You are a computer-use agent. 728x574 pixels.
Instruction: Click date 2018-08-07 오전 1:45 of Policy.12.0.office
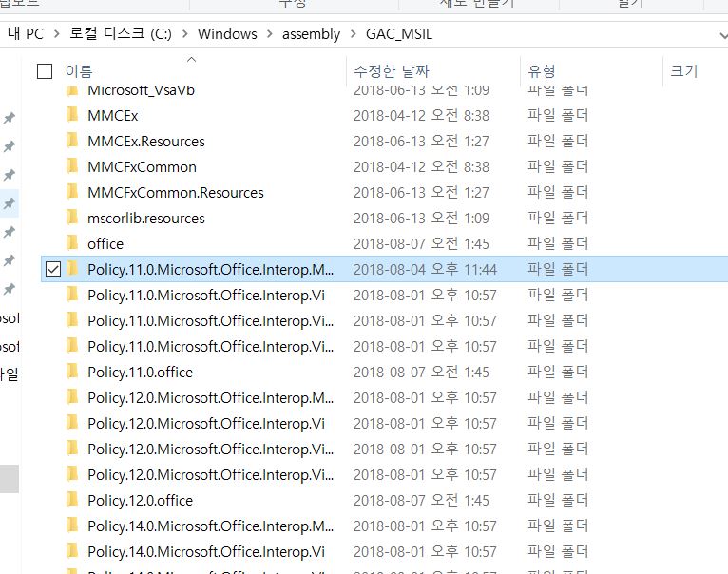pos(421,500)
